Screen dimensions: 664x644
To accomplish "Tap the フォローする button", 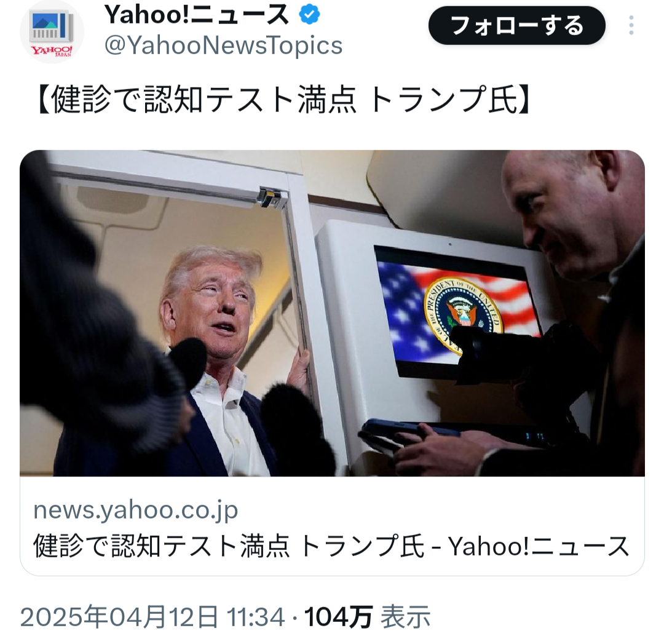I will tap(516, 25).
